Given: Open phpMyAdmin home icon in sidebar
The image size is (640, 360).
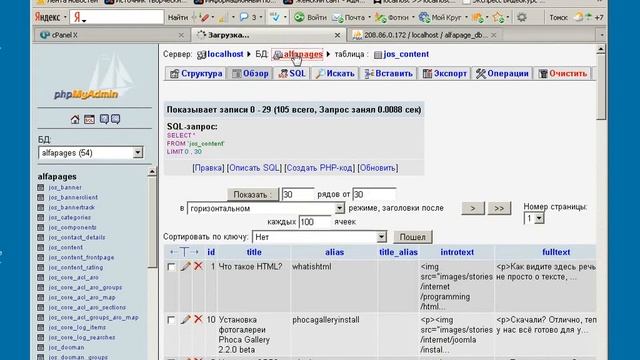Looking at the screenshot, I should 75,120.
